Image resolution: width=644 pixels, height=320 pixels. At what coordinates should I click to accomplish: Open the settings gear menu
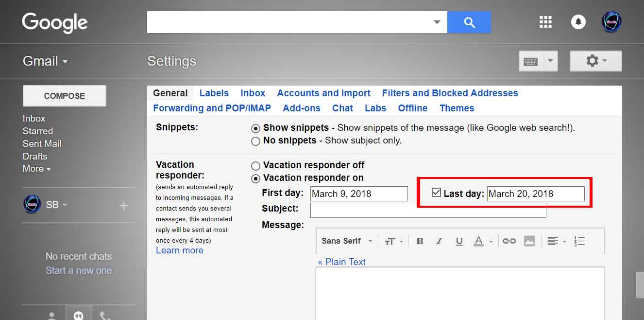point(593,61)
